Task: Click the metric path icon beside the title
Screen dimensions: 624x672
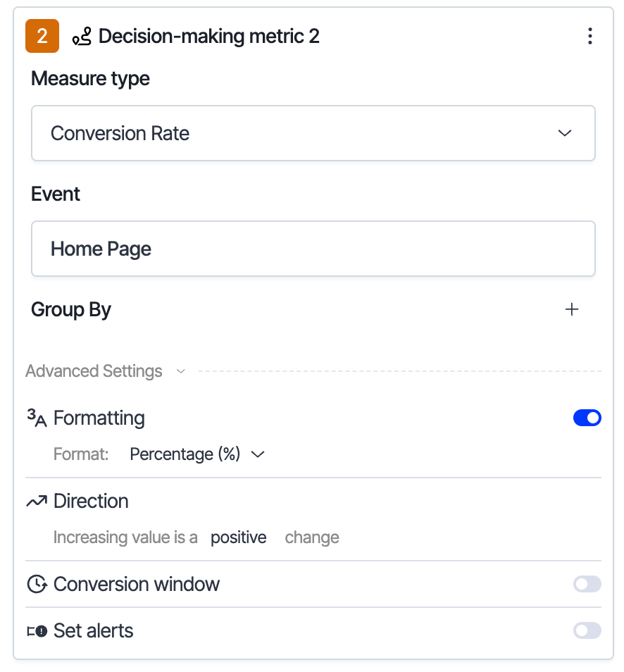Action: click(x=80, y=36)
